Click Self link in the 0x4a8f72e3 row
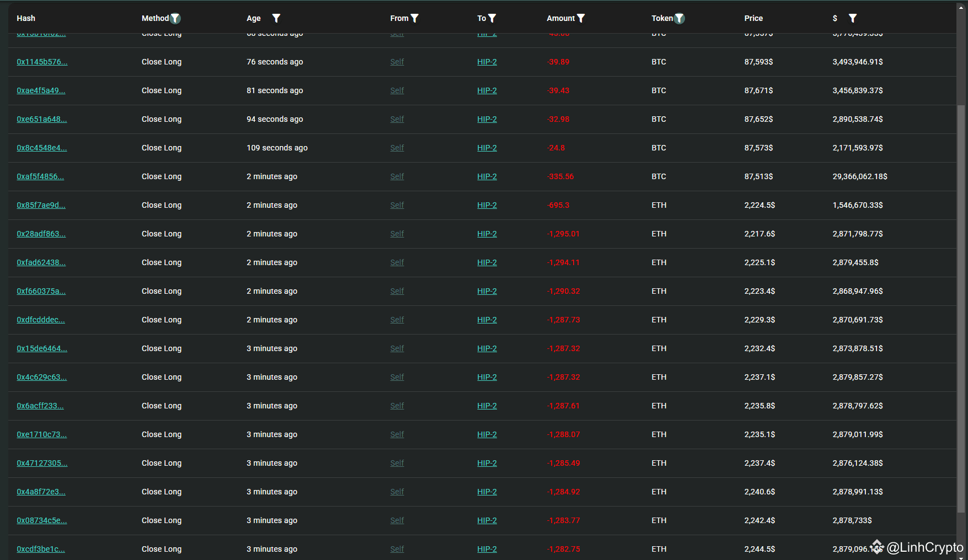The width and height of the screenshot is (968, 560). point(397,492)
